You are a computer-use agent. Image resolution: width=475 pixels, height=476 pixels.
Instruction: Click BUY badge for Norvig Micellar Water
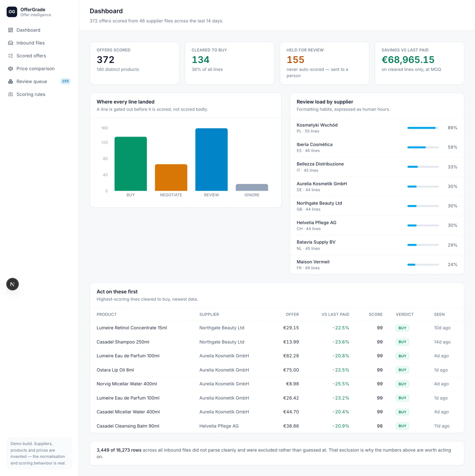coord(402,384)
